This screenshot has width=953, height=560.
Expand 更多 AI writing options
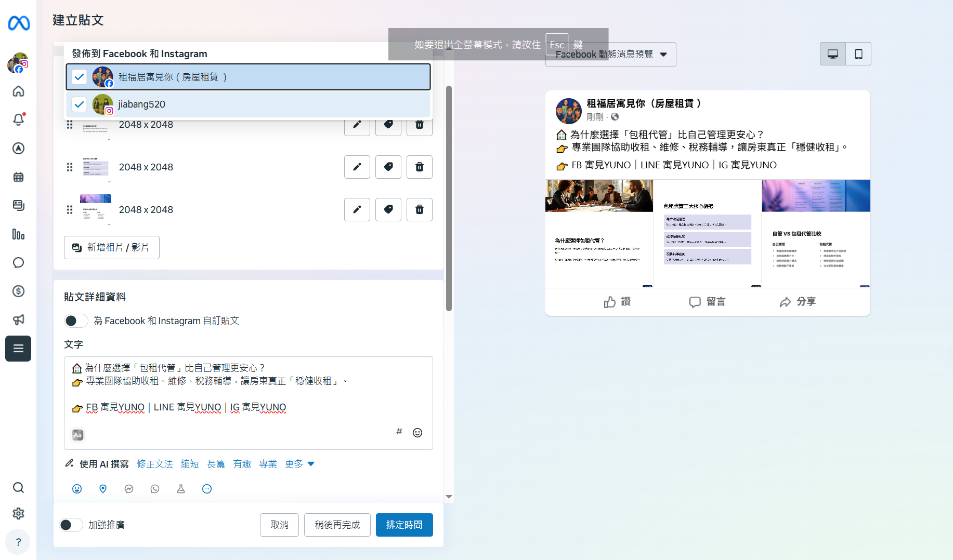coord(299,464)
